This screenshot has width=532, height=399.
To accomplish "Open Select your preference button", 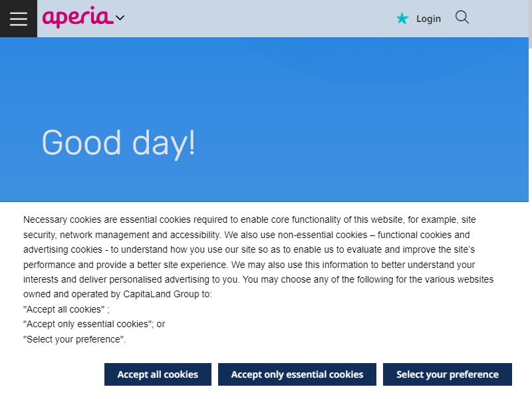I will click(447, 374).
